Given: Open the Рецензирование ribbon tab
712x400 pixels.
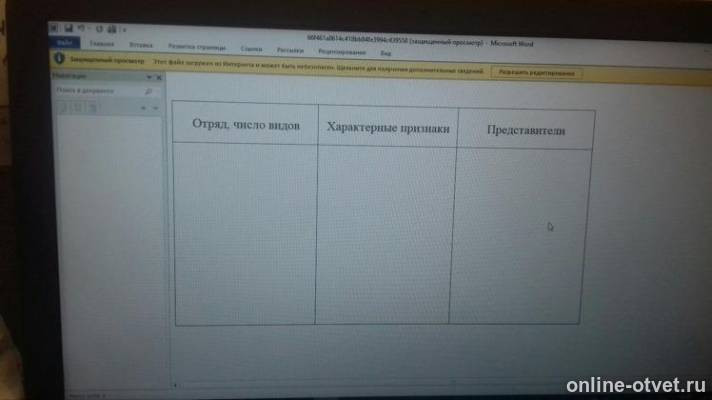Looking at the screenshot, I should (x=342, y=52).
